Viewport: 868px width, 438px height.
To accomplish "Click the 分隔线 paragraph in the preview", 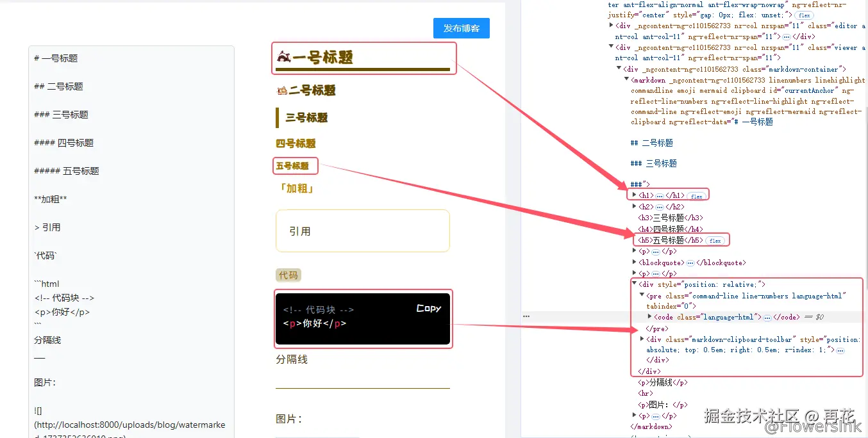I will 292,359.
